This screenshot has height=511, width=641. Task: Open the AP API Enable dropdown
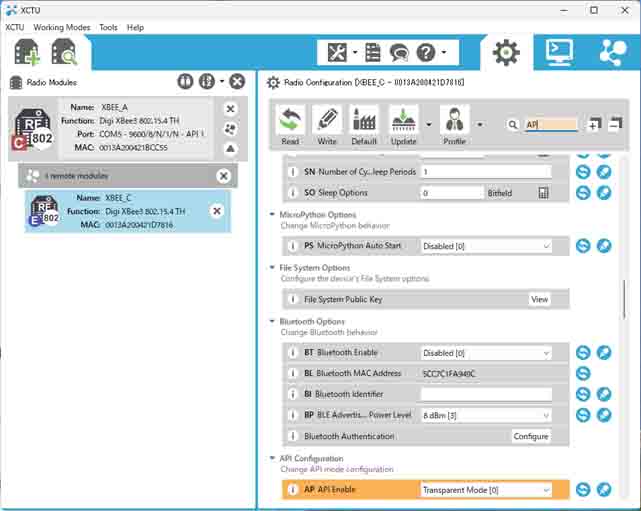[x=486, y=490]
